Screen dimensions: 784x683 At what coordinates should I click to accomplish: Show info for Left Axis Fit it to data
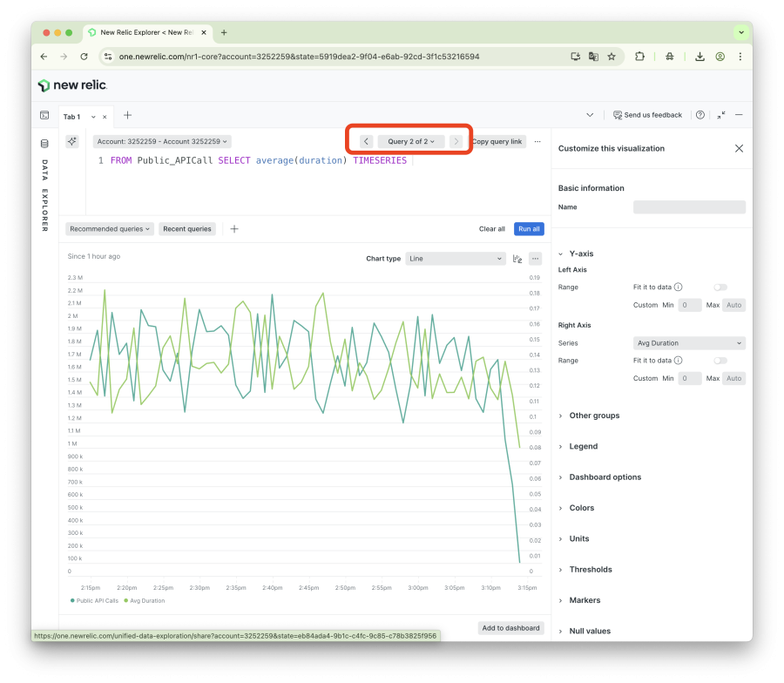tap(678, 287)
